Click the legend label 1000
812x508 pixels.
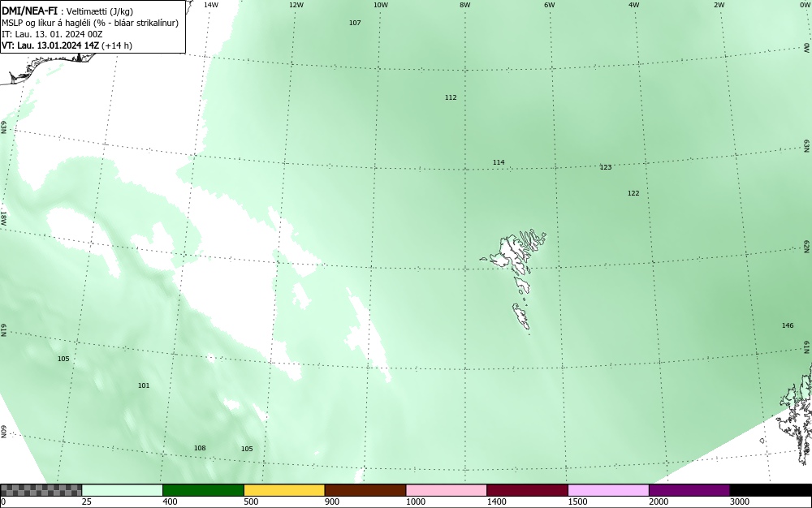tap(416, 502)
